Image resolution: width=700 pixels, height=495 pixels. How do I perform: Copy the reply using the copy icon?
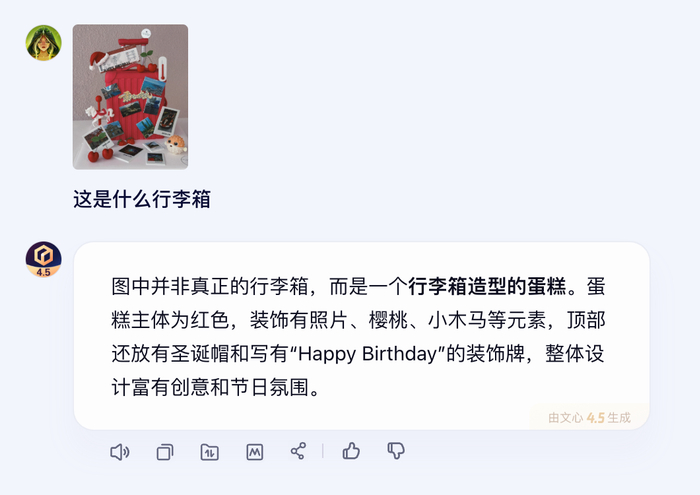click(165, 452)
